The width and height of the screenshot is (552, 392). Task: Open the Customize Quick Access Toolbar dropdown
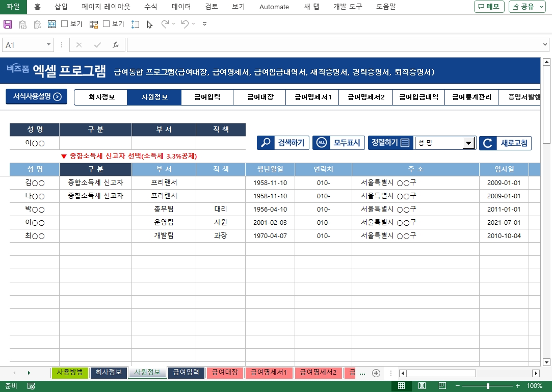204,24
